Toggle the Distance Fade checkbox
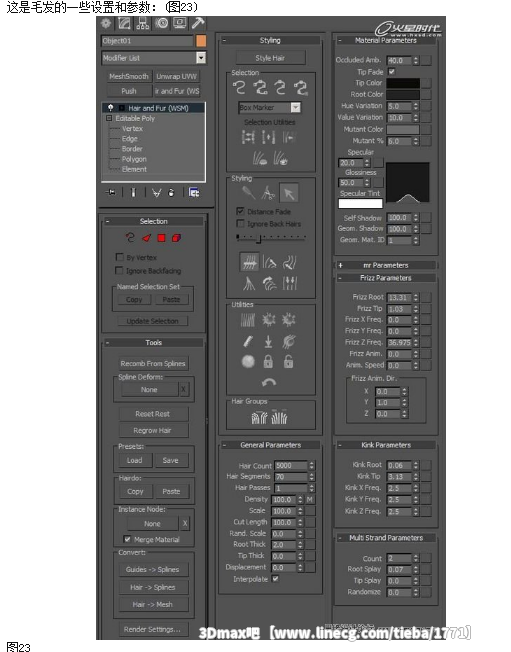 (240, 211)
